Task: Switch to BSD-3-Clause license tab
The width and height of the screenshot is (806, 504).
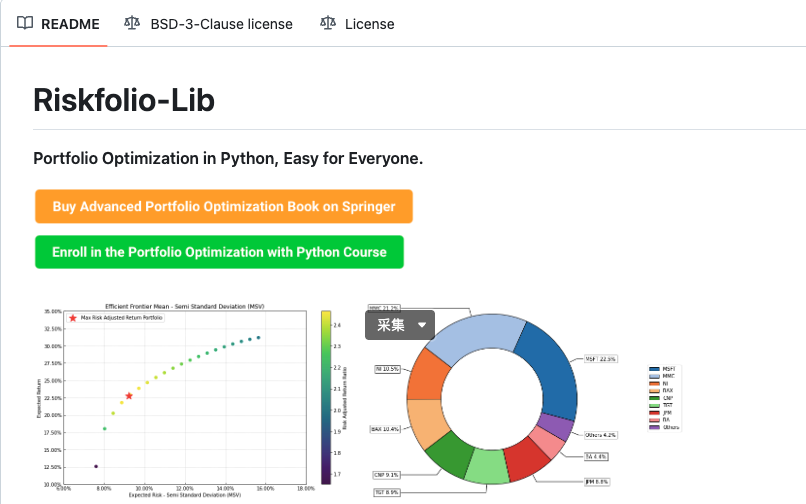Action: point(209,24)
